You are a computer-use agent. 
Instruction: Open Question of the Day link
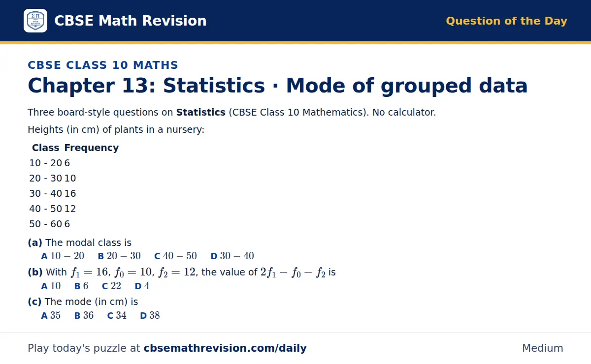click(506, 21)
